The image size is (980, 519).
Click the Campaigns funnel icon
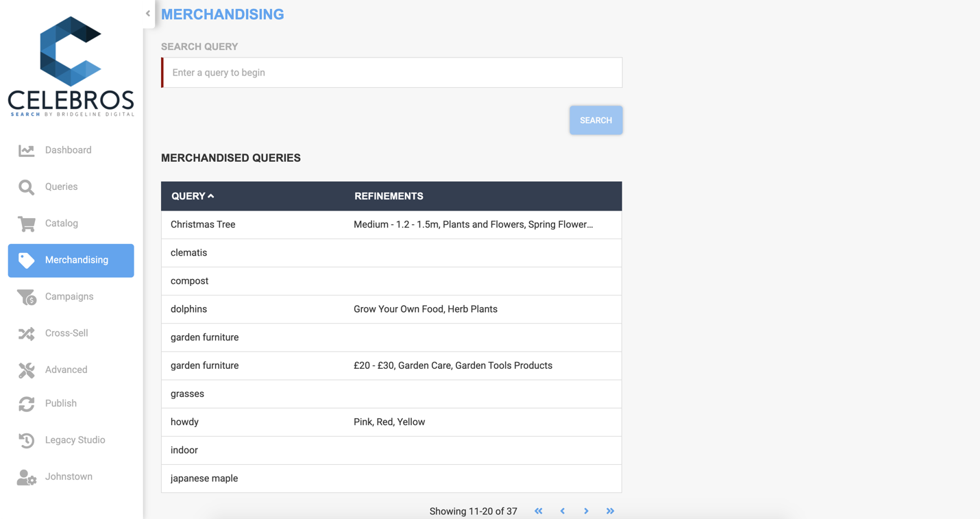(26, 297)
